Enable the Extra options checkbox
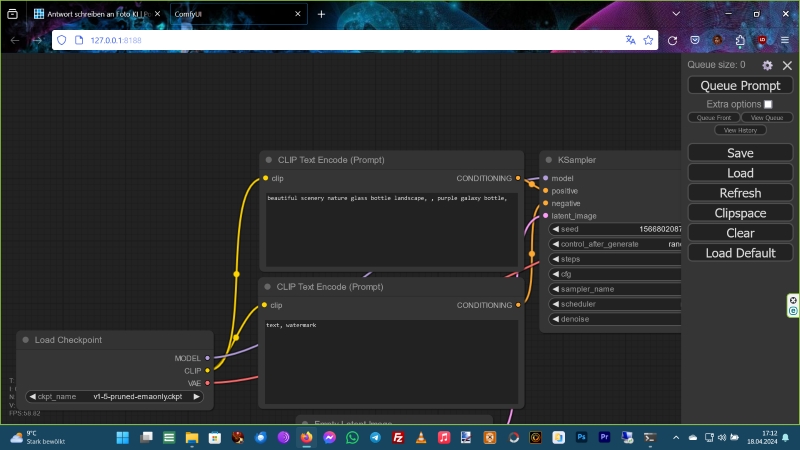The image size is (800, 450). [x=768, y=104]
